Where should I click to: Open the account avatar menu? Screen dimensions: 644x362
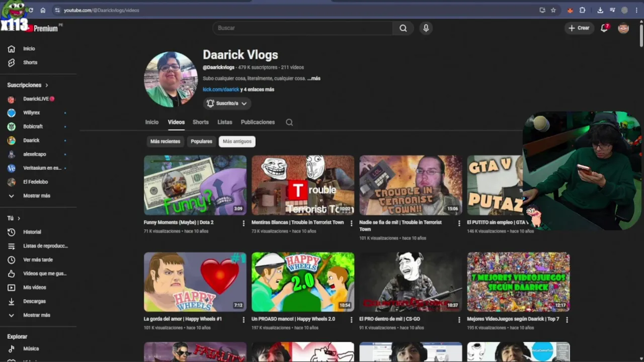[x=623, y=28]
